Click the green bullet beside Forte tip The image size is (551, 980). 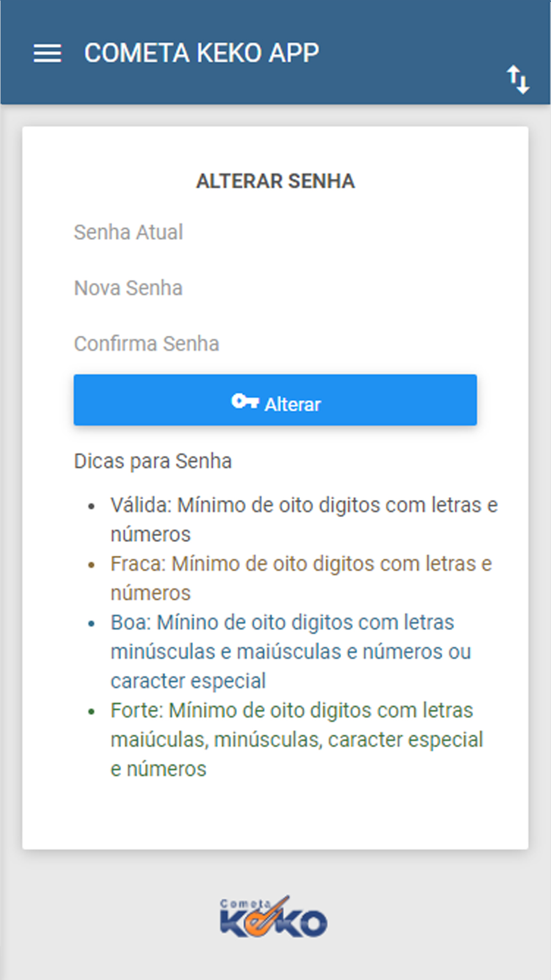tap(91, 711)
